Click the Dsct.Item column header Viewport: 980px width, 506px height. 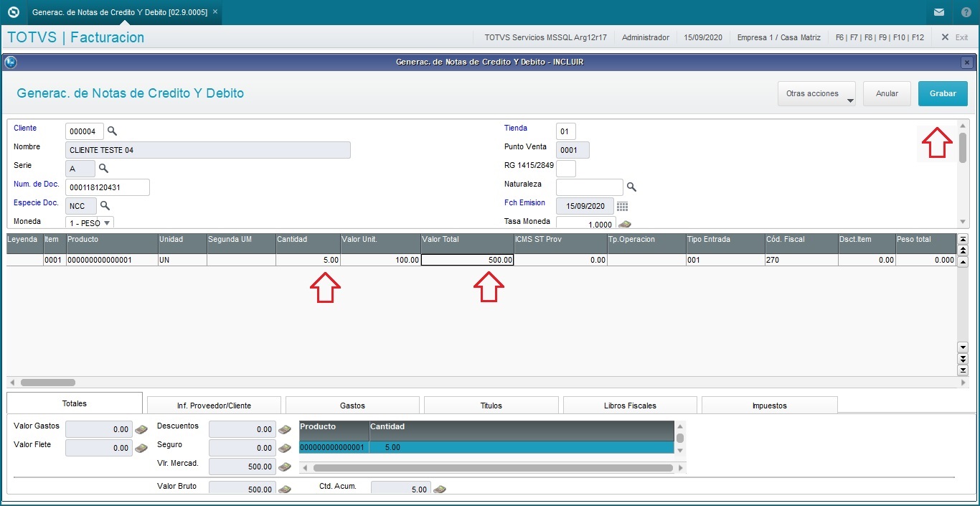pos(867,243)
